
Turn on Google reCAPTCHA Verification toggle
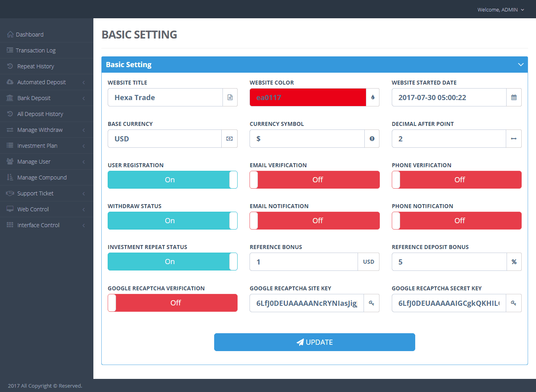coord(172,303)
